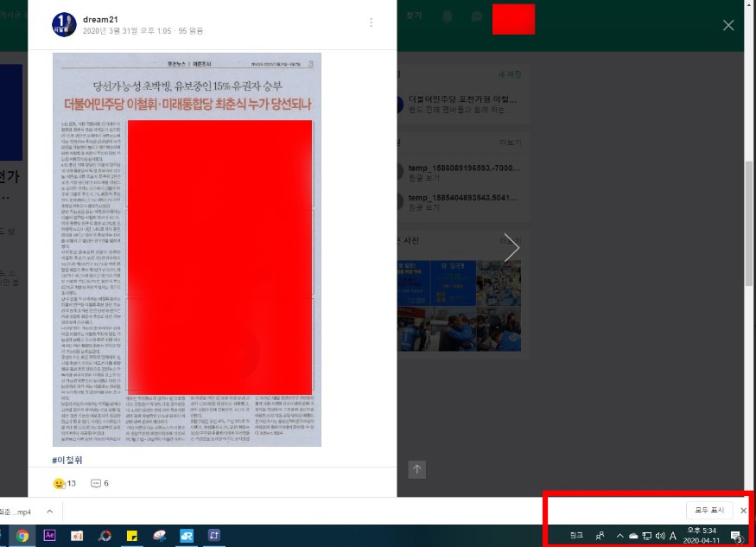This screenshot has width=756, height=547.
Task: Click the OneDrive cloud tray icon
Action: pyautogui.click(x=633, y=536)
